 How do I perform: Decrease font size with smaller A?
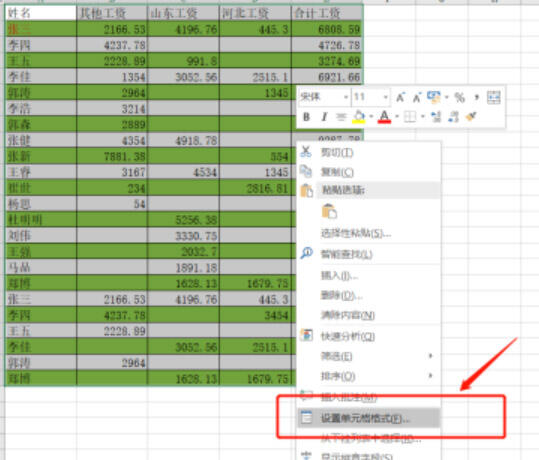tap(417, 98)
